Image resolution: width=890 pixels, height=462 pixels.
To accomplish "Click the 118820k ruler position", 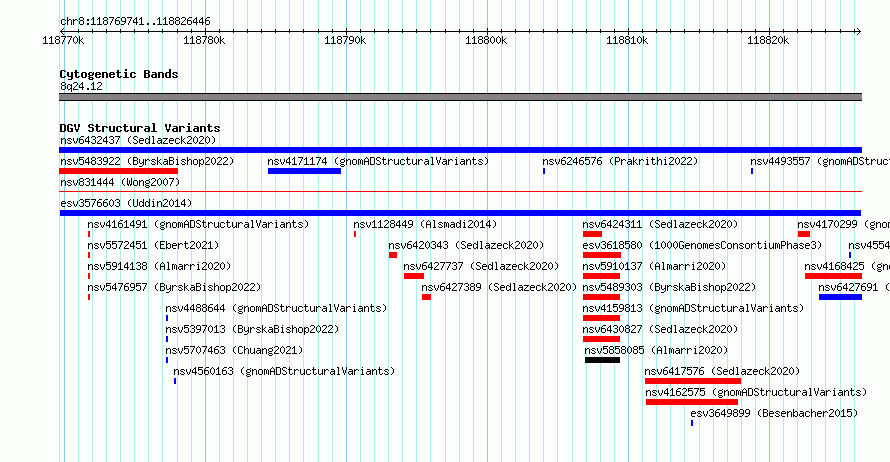I will point(768,40).
